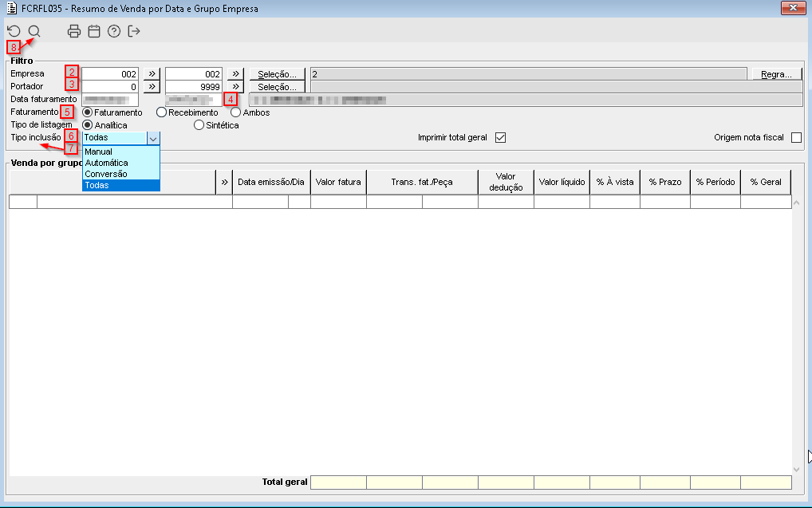Select Automática in the dropdown list
Image resolution: width=812 pixels, height=508 pixels.
121,163
